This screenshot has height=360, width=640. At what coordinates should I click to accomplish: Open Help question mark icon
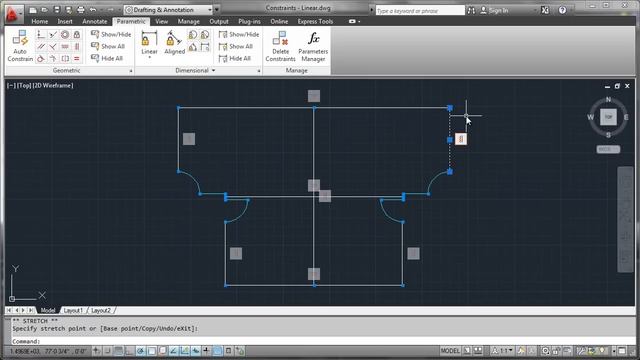tap(562, 10)
